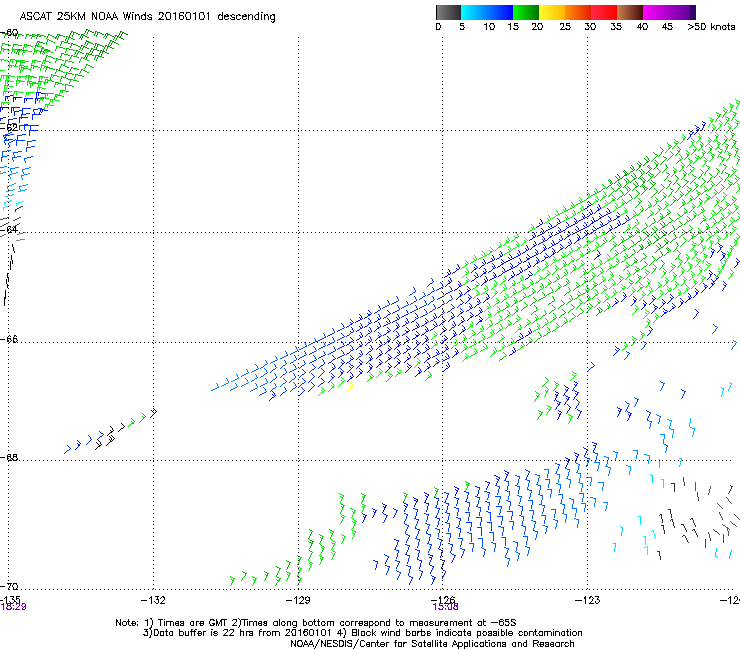
Task: Click the -60 latitude axis label
Action: point(9,33)
